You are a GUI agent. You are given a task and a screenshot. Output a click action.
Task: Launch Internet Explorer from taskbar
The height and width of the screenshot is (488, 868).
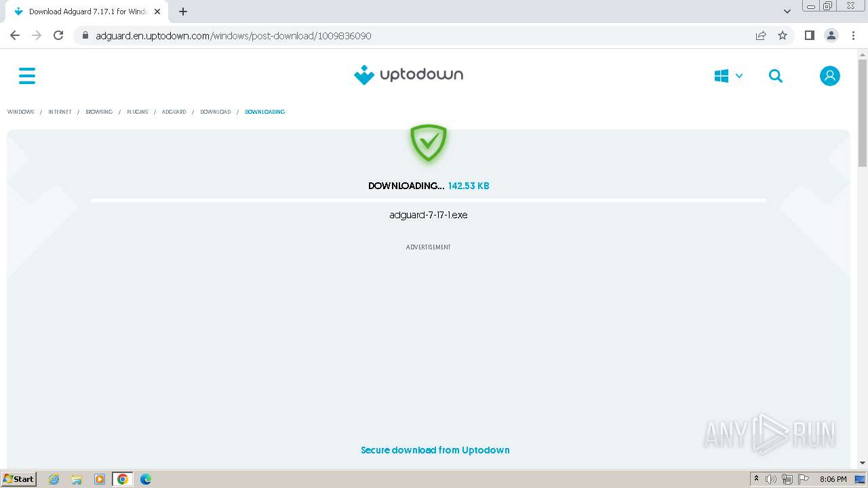click(54, 479)
